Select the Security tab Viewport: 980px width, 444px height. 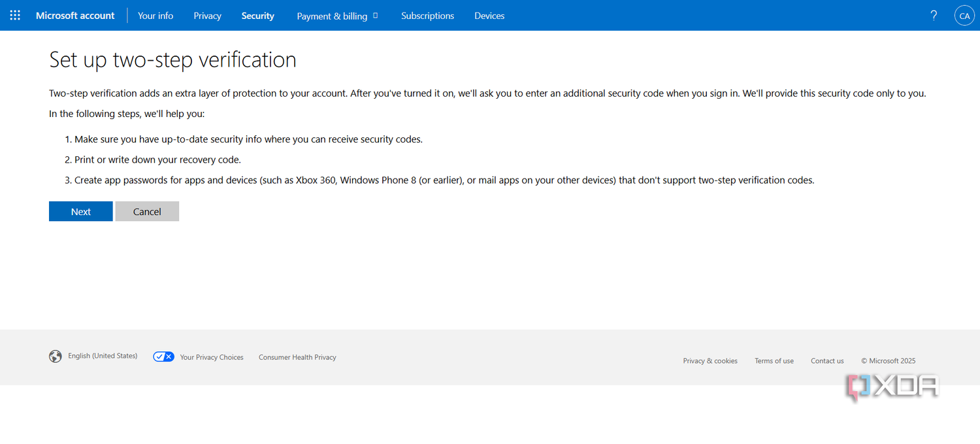pos(257,15)
